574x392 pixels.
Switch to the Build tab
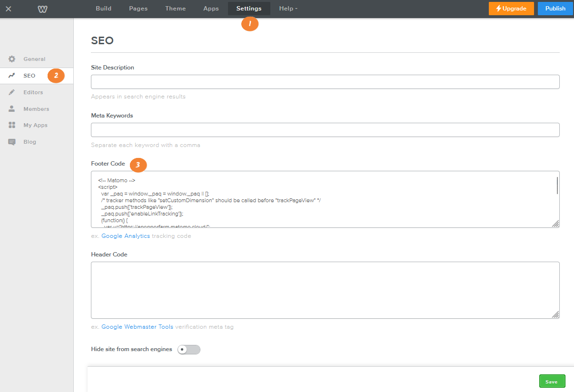[x=103, y=8]
